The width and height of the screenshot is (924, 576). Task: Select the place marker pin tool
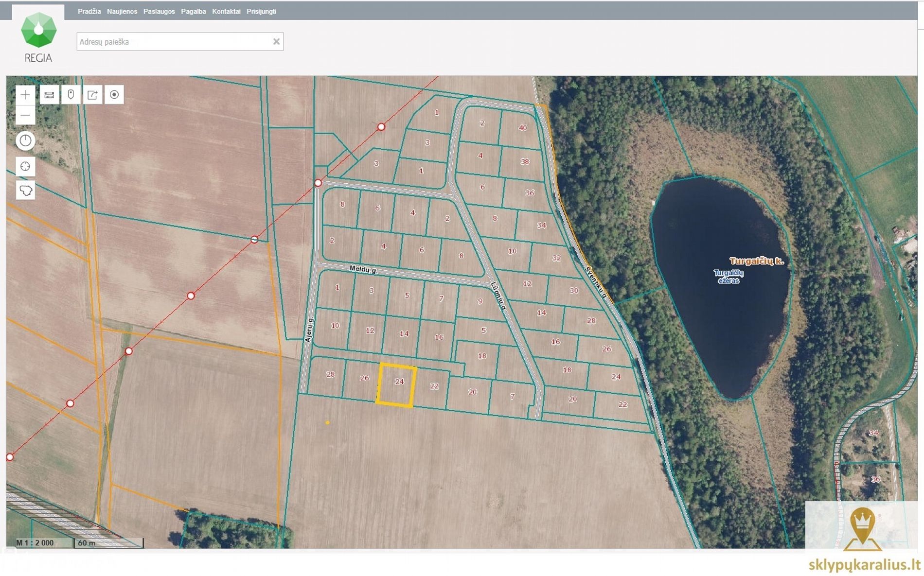tap(71, 95)
